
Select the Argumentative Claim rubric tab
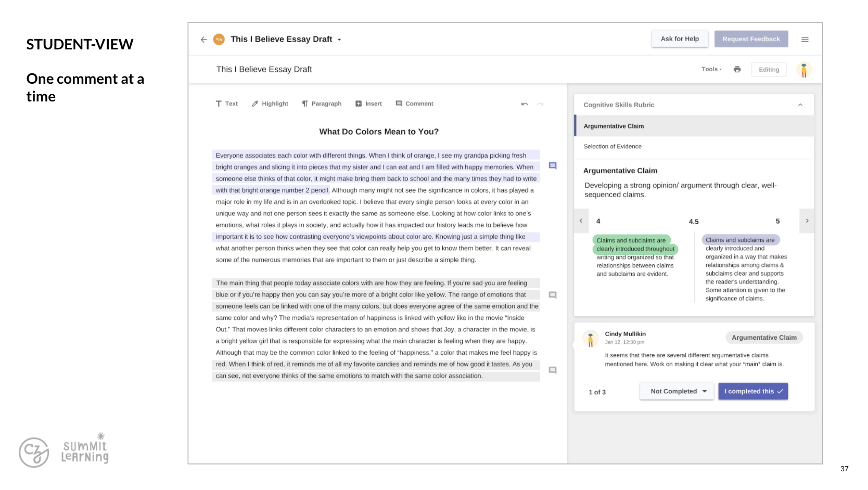[695, 126]
